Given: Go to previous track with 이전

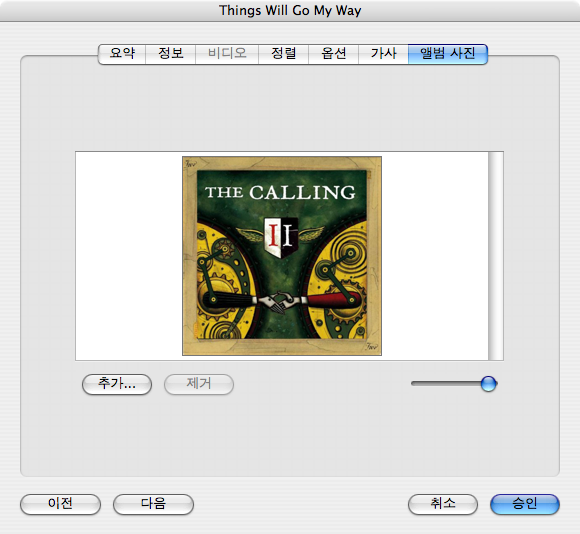Looking at the screenshot, I should coord(60,504).
